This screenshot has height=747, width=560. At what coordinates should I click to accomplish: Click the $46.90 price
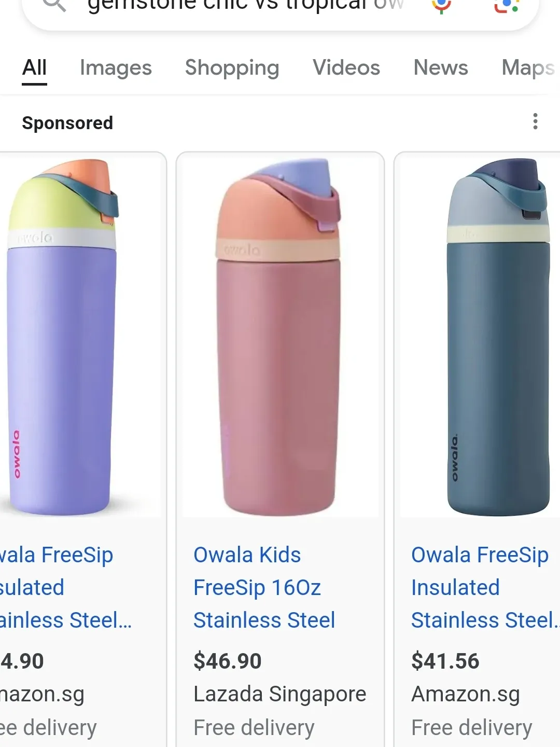coord(228,661)
